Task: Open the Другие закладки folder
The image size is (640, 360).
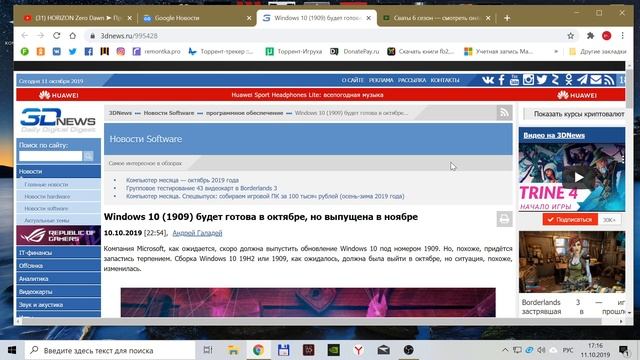Action: tap(598, 51)
